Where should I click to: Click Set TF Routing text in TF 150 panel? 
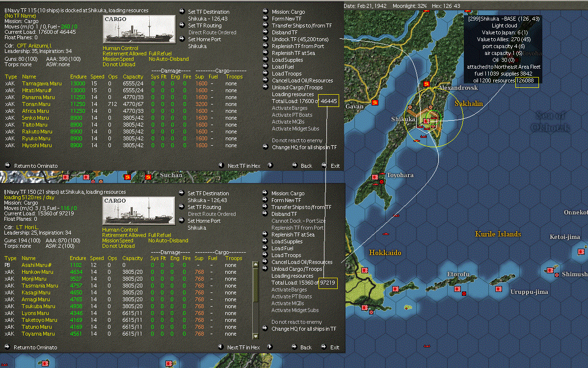click(x=204, y=207)
